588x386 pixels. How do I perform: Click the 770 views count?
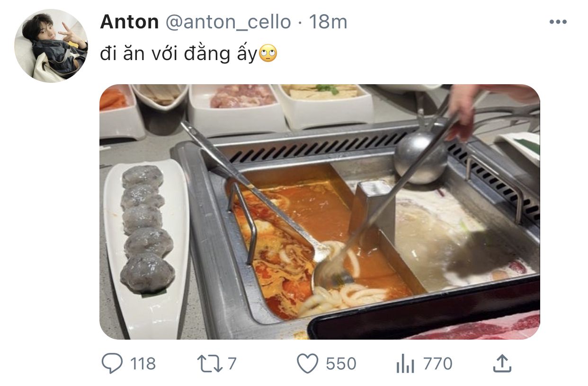[437, 364]
